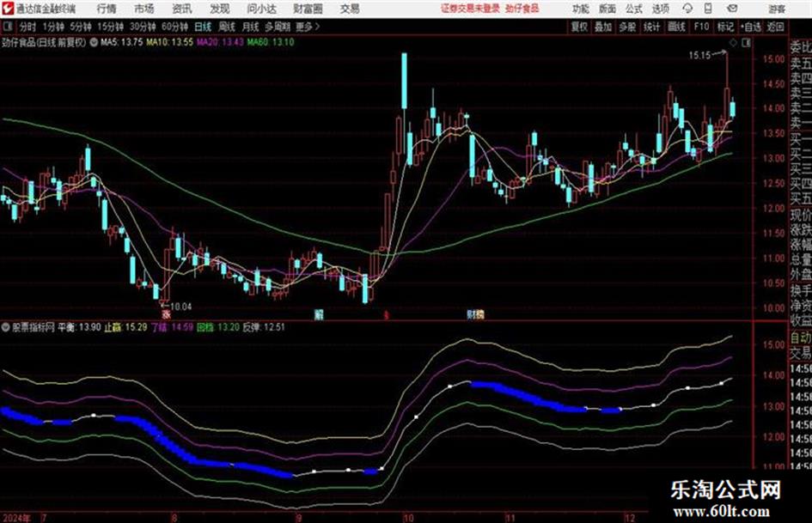Click the 解 event marker below the chart

pyautogui.click(x=319, y=314)
